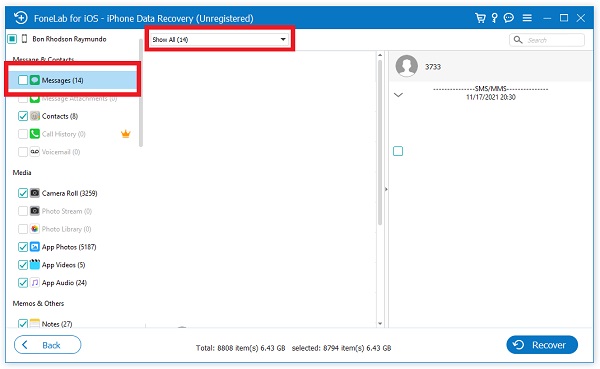Click the App Photos picture icon
The height and width of the screenshot is (369, 600).
click(x=35, y=247)
